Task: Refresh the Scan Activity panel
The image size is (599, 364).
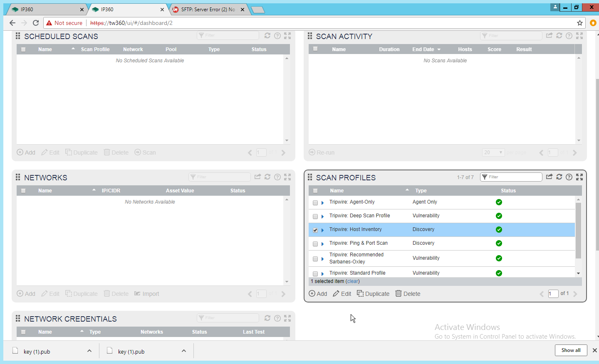Action: pos(559,36)
